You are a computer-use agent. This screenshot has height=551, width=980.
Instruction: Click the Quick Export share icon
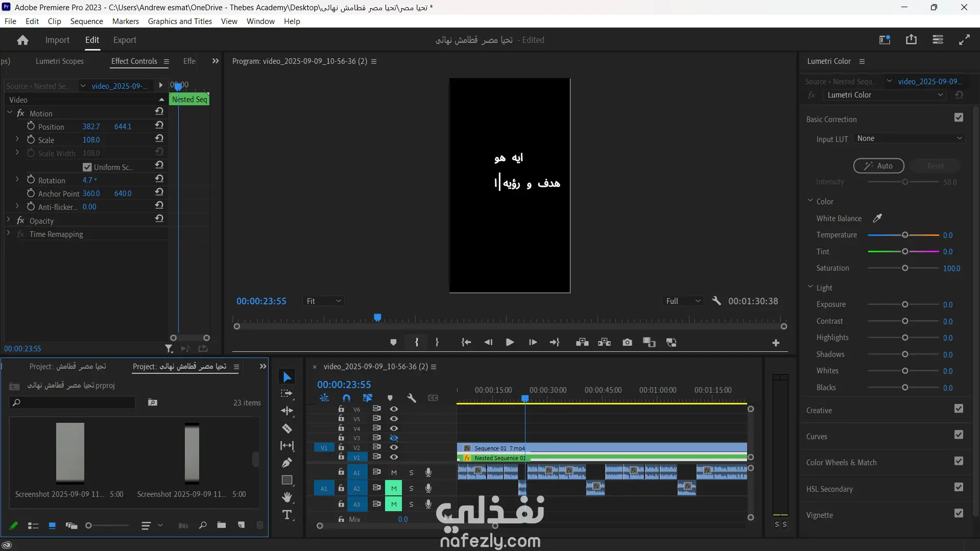(911, 40)
